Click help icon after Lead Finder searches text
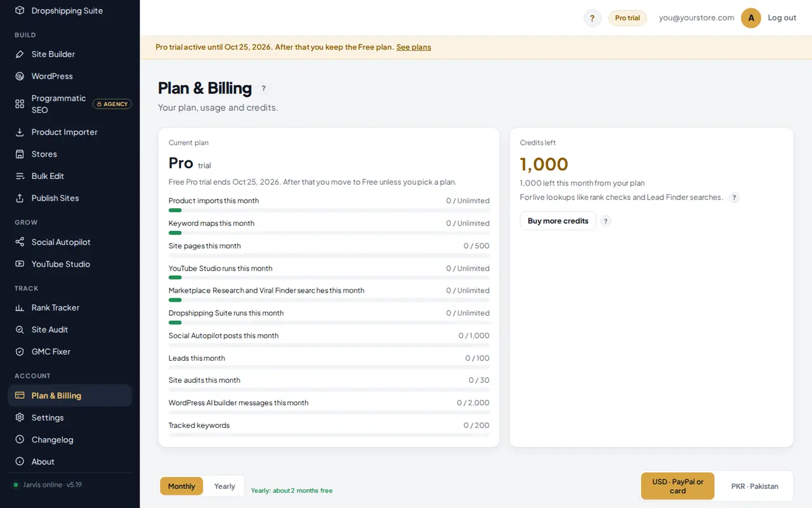The height and width of the screenshot is (508, 812). [x=734, y=197]
